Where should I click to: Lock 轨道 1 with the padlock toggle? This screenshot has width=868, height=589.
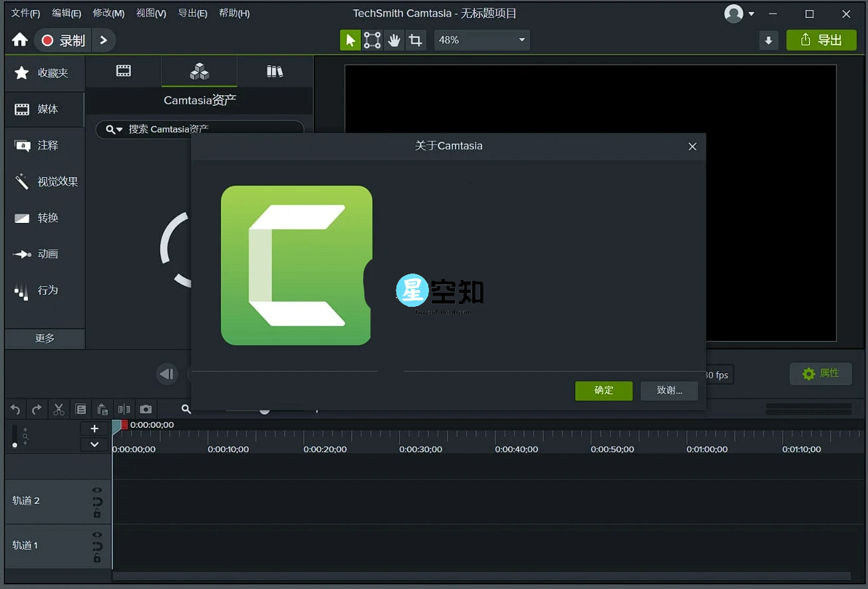point(97,558)
